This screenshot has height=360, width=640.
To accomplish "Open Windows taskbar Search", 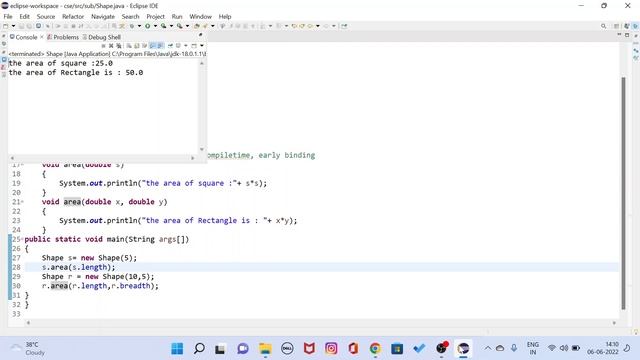I will (x=199, y=349).
